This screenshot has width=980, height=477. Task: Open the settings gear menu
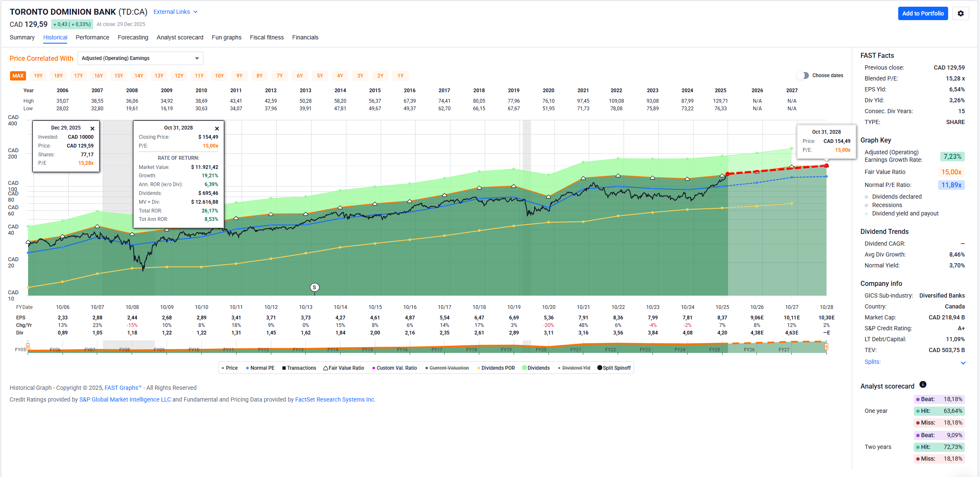point(960,13)
